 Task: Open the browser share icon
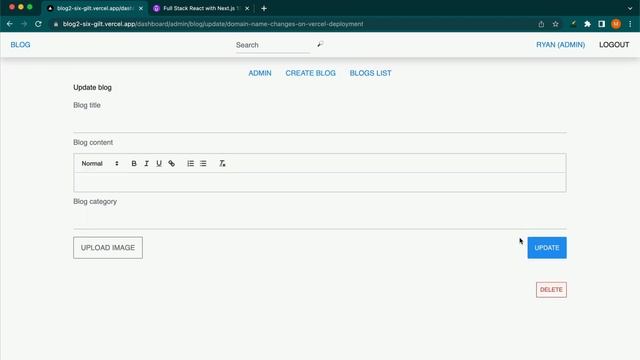click(541, 24)
